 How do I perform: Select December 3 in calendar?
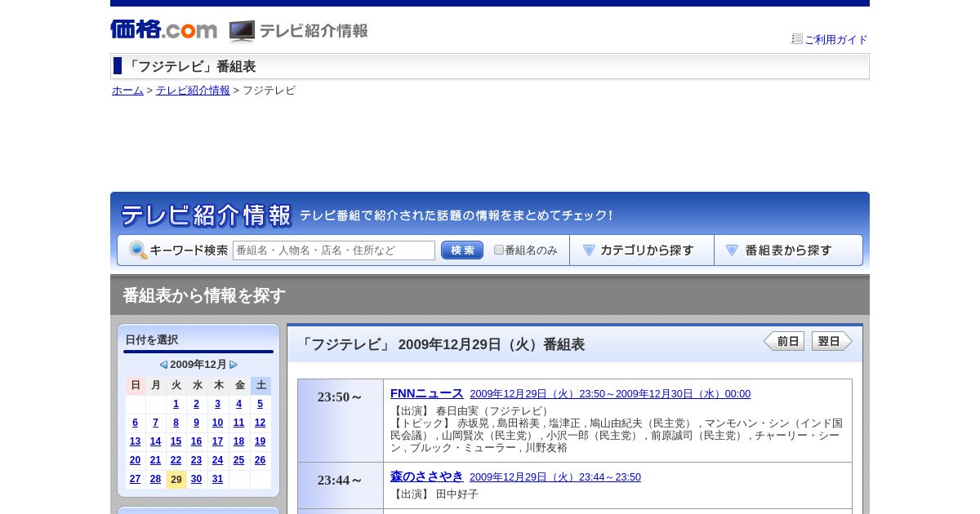click(217, 404)
